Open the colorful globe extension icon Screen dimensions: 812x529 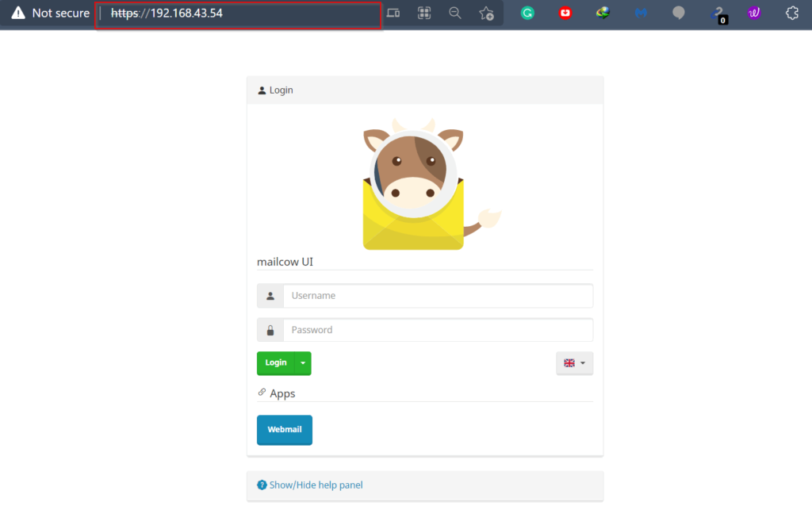pyautogui.click(x=603, y=13)
